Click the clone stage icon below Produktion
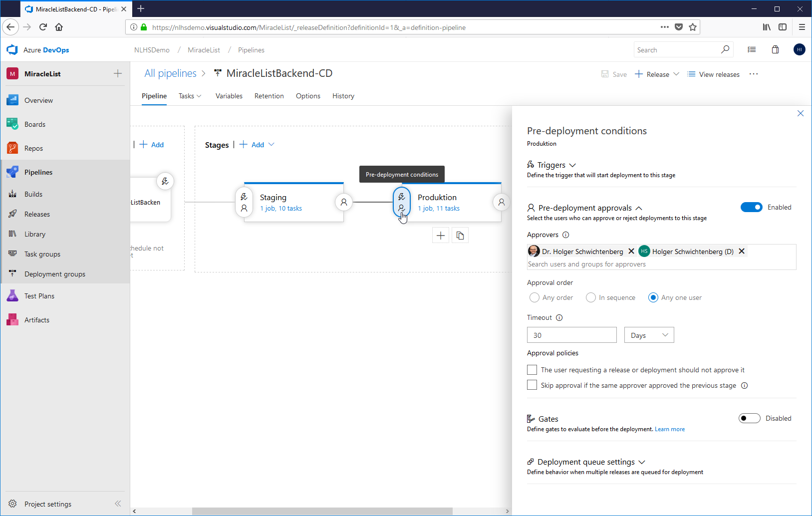 point(460,236)
